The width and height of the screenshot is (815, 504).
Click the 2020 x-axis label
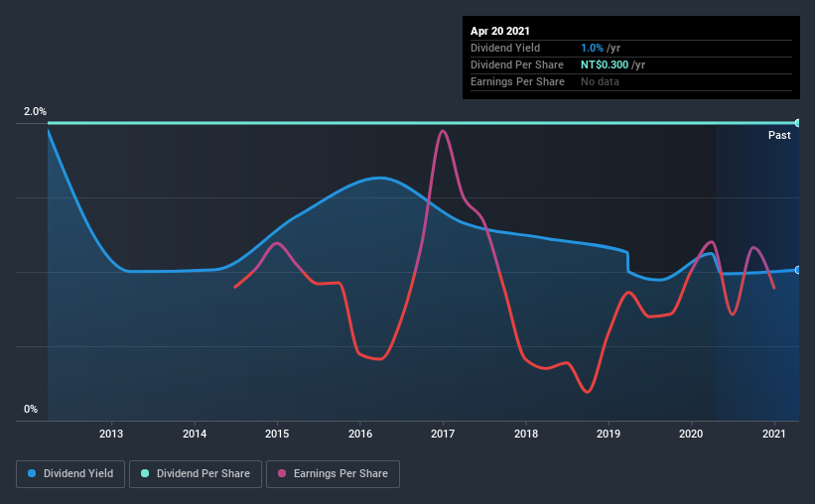coord(691,434)
